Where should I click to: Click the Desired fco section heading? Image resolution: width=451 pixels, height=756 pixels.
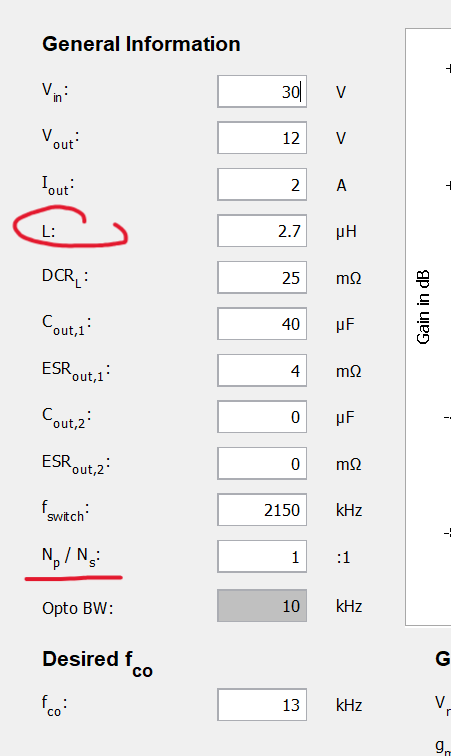97,662
